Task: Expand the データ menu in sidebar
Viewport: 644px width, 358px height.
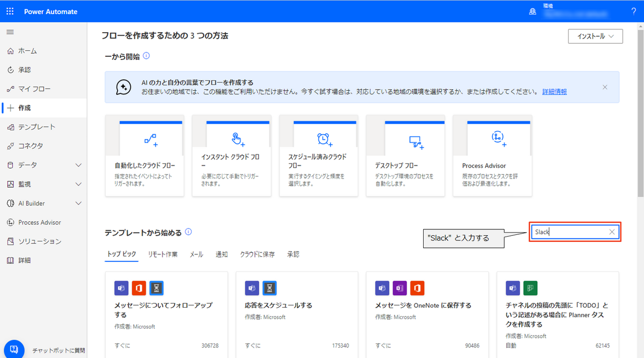Action: [x=78, y=165]
